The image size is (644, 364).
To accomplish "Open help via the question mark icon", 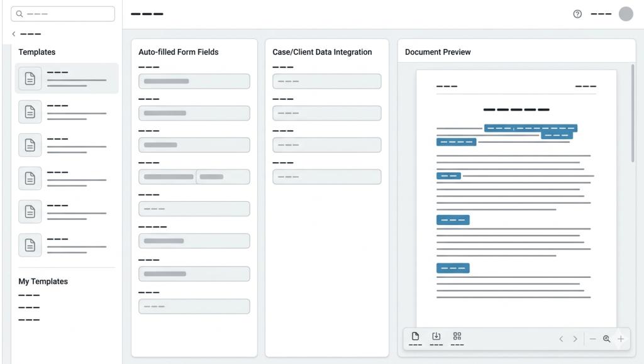I will pyautogui.click(x=577, y=14).
